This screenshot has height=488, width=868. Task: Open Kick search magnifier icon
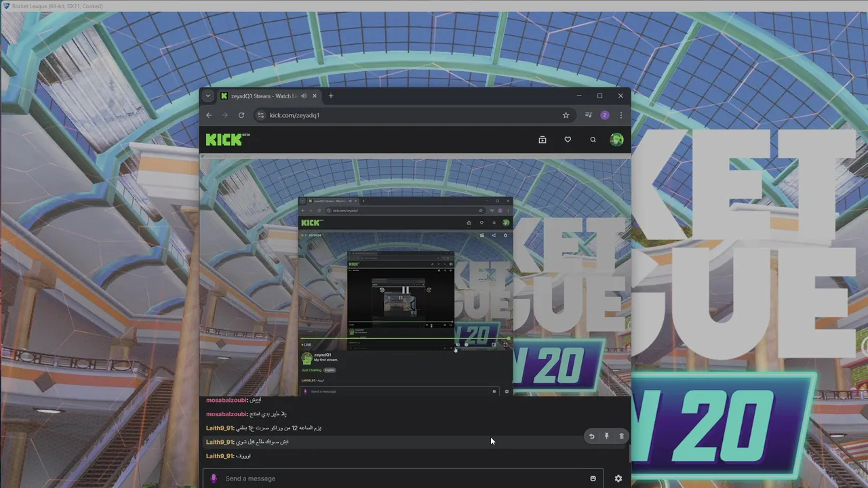pos(593,140)
